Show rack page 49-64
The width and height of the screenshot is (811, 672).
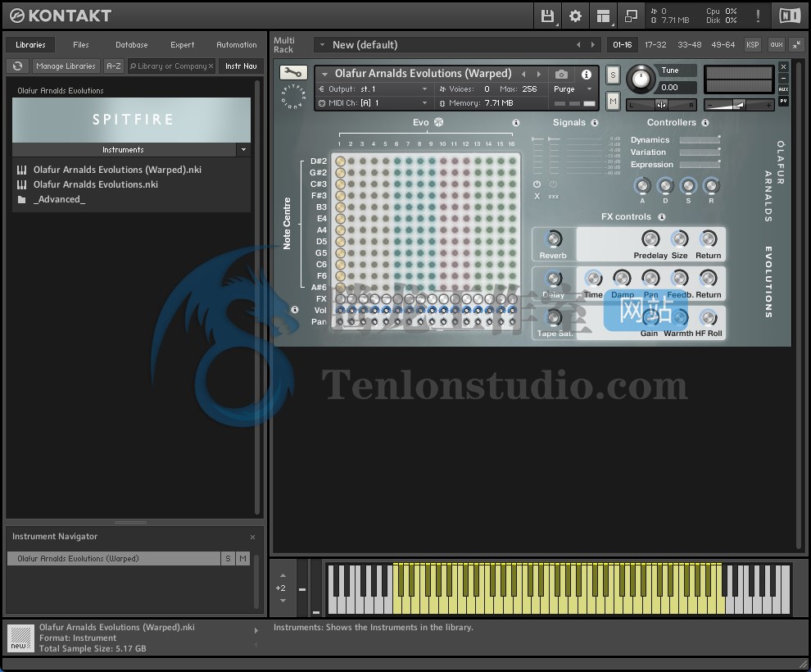(x=723, y=45)
